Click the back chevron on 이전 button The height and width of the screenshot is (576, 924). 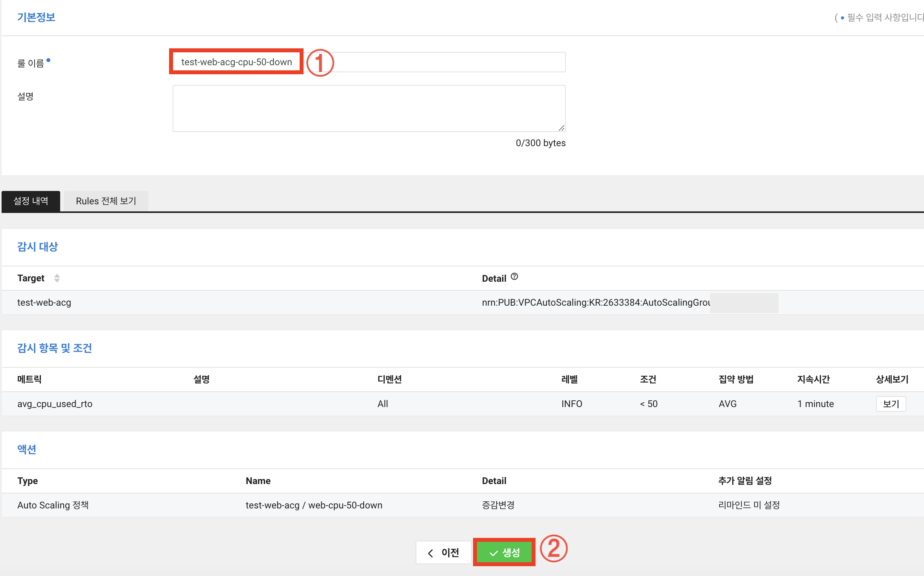coord(431,553)
